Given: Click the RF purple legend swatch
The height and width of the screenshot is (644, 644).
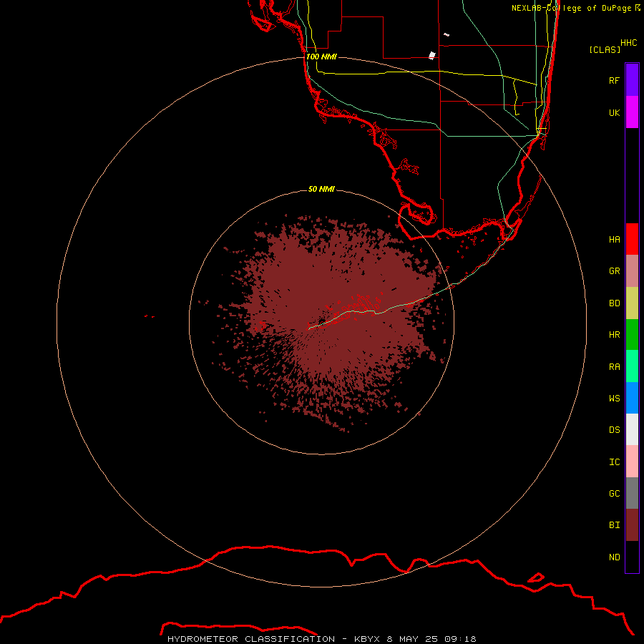Looking at the screenshot, I should (632, 80).
